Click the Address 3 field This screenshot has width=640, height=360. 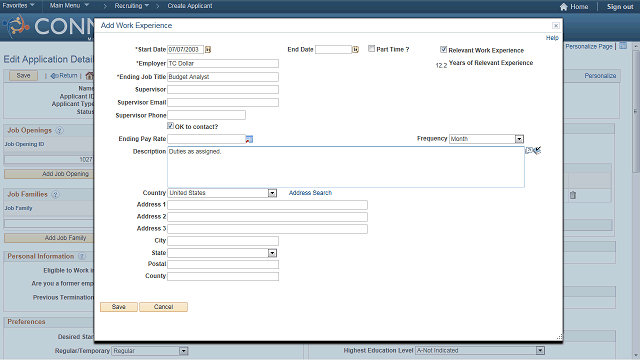pos(267,229)
